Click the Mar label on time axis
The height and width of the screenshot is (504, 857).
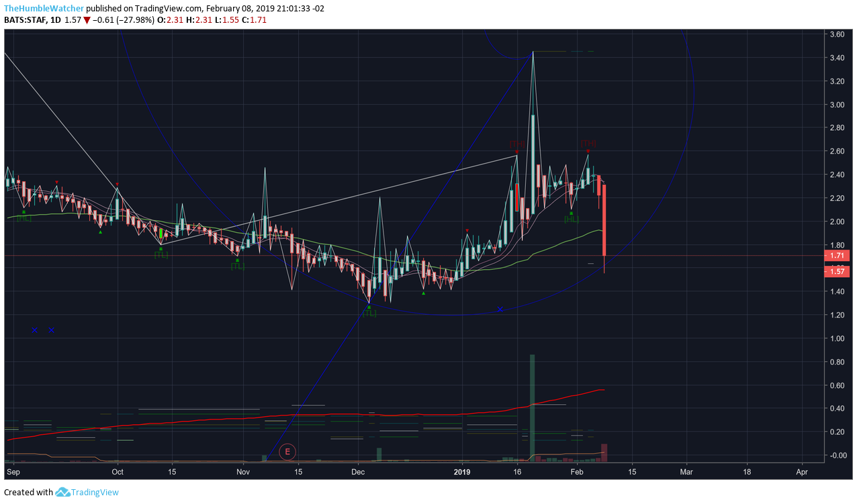[687, 472]
